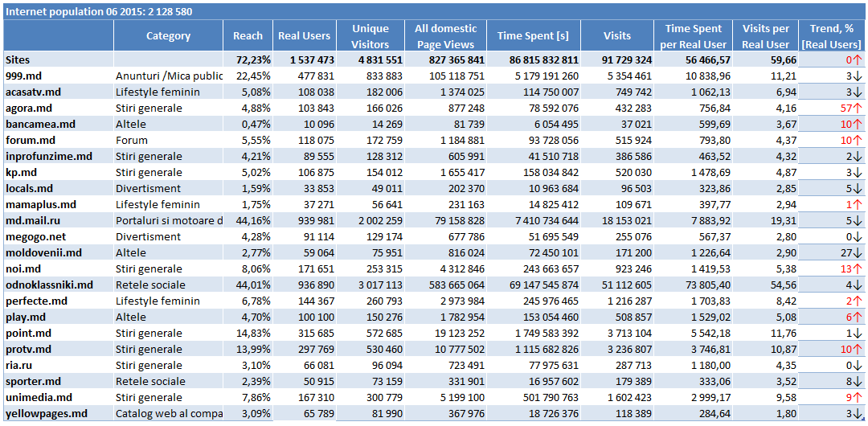Click the Sites total row label
The height and width of the screenshot is (426, 868).
pyautogui.click(x=58, y=59)
